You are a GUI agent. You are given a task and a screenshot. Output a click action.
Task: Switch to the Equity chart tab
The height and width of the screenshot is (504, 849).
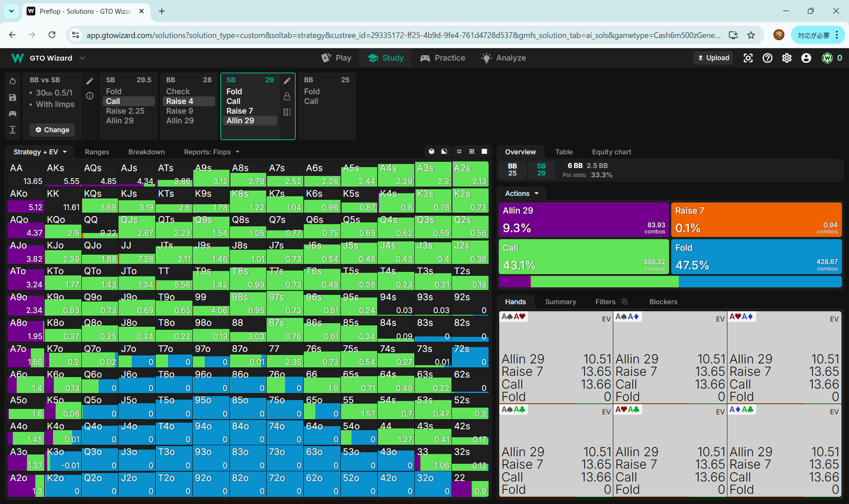click(611, 152)
